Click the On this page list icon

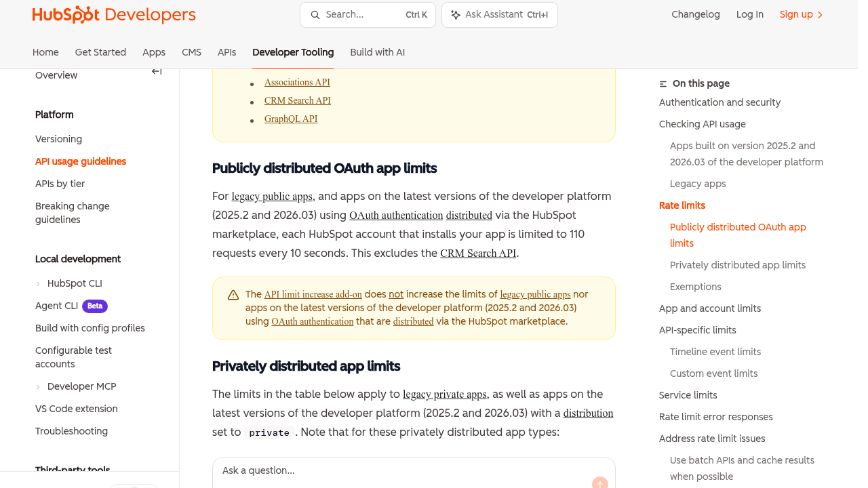[663, 84]
